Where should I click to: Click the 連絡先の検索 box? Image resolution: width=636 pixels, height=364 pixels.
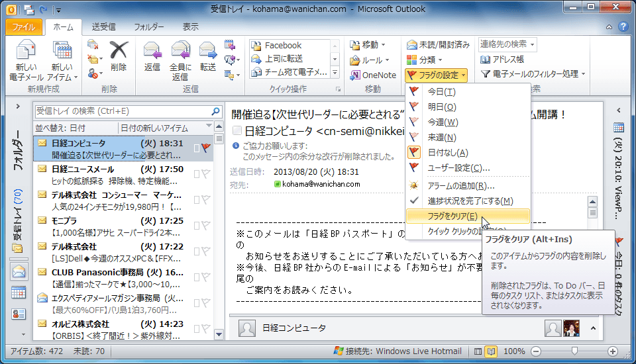[507, 44]
